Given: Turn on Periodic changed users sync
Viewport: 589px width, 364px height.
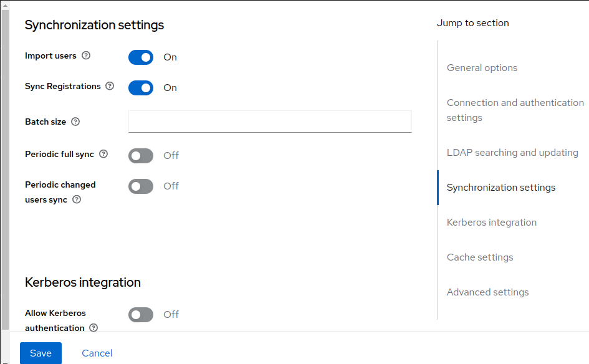Looking at the screenshot, I should [140, 186].
